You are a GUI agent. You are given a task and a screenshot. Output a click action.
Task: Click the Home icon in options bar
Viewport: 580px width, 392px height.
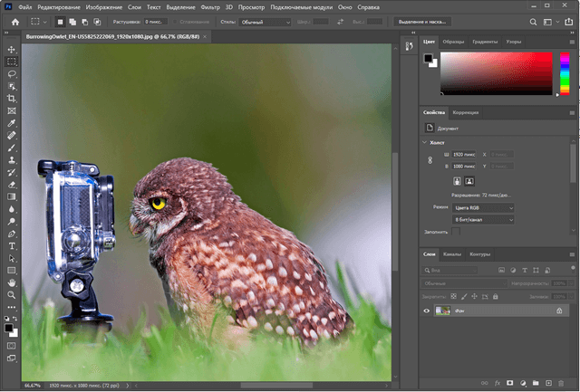[x=15, y=22]
